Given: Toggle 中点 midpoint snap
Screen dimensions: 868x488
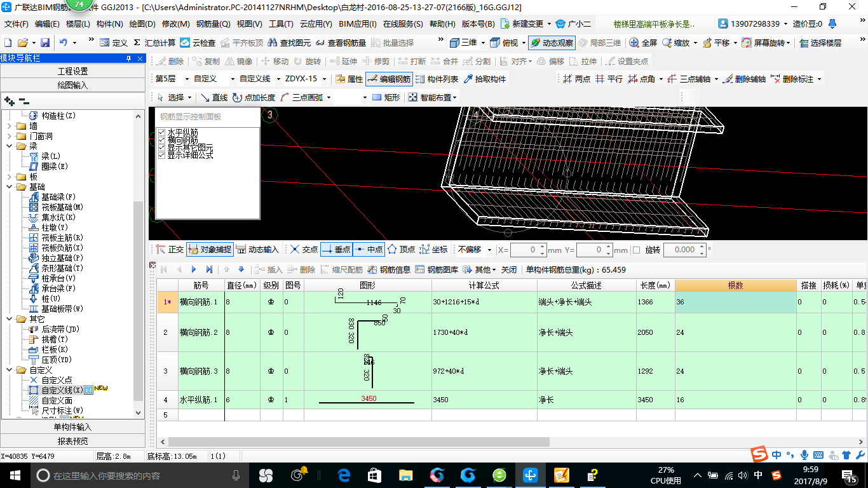Looking at the screenshot, I should point(369,250).
